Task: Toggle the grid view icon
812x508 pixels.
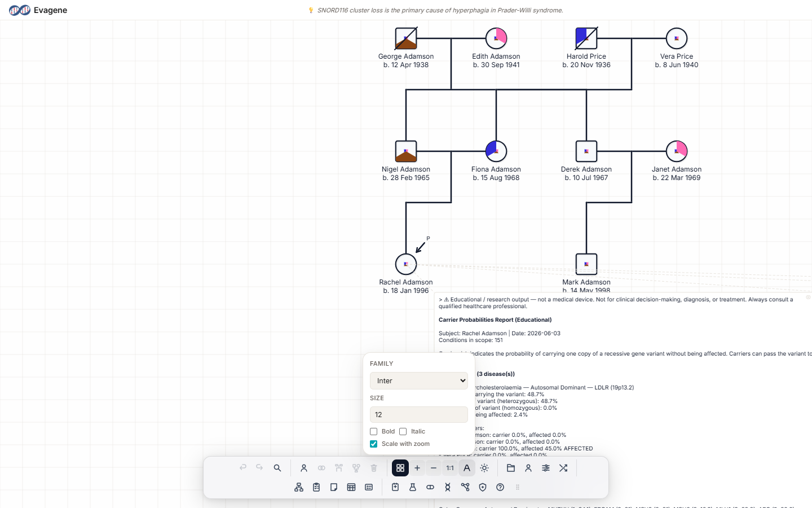Action: [400, 468]
